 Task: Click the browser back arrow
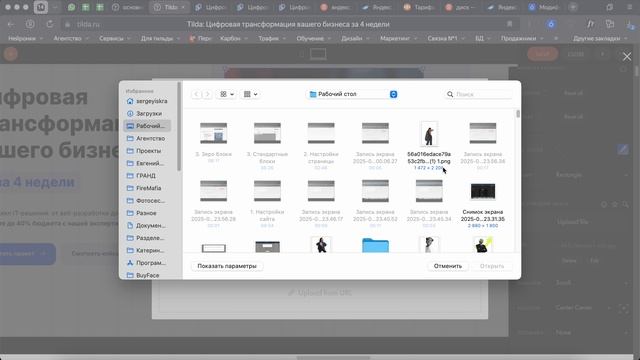11,24
